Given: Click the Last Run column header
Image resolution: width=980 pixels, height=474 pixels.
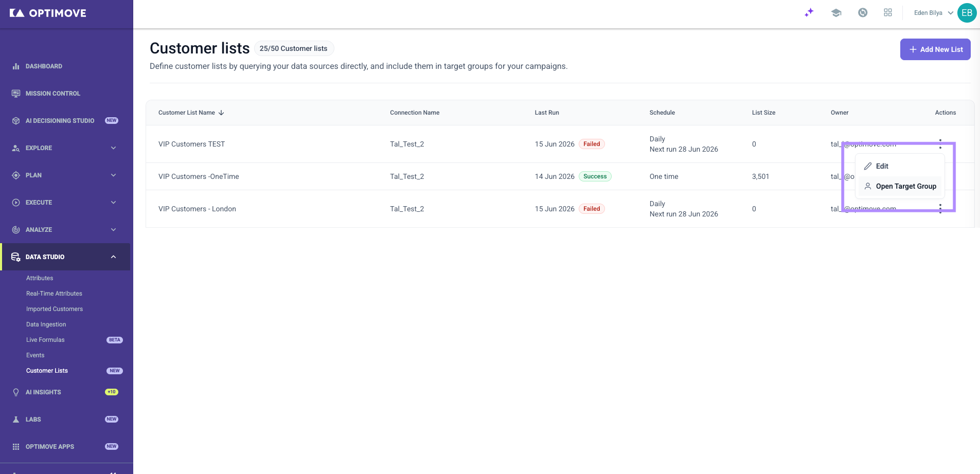Looking at the screenshot, I should point(547,113).
